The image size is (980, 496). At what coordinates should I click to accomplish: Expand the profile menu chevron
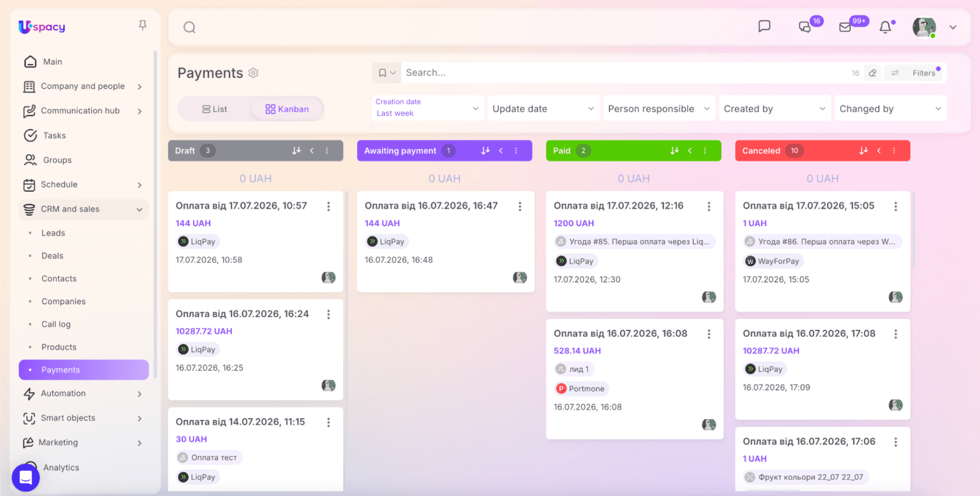pyautogui.click(x=953, y=27)
